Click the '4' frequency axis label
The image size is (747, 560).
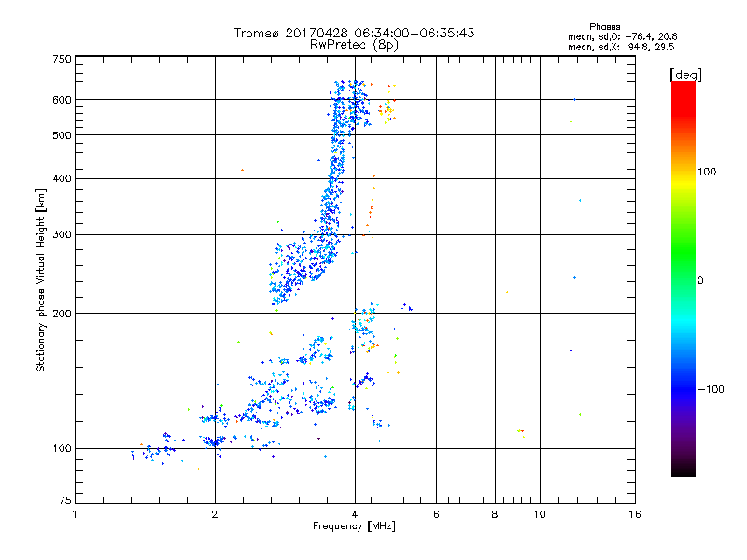[355, 514]
